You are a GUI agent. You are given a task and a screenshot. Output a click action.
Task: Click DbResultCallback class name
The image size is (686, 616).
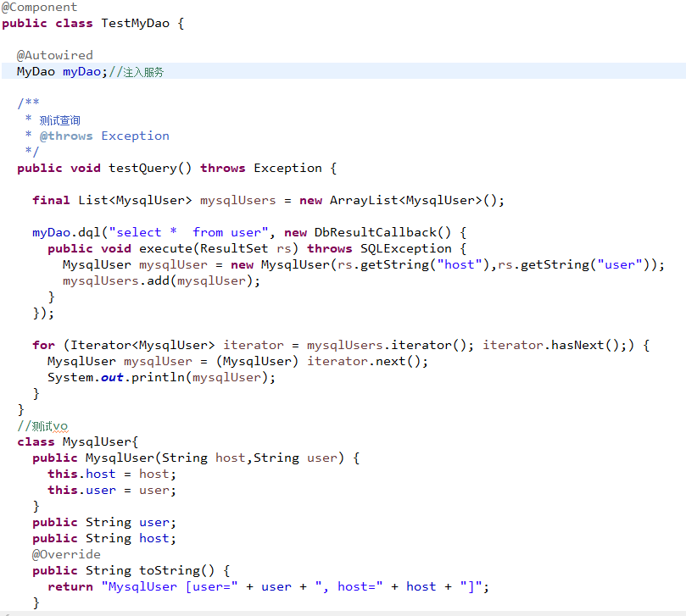pos(376,232)
